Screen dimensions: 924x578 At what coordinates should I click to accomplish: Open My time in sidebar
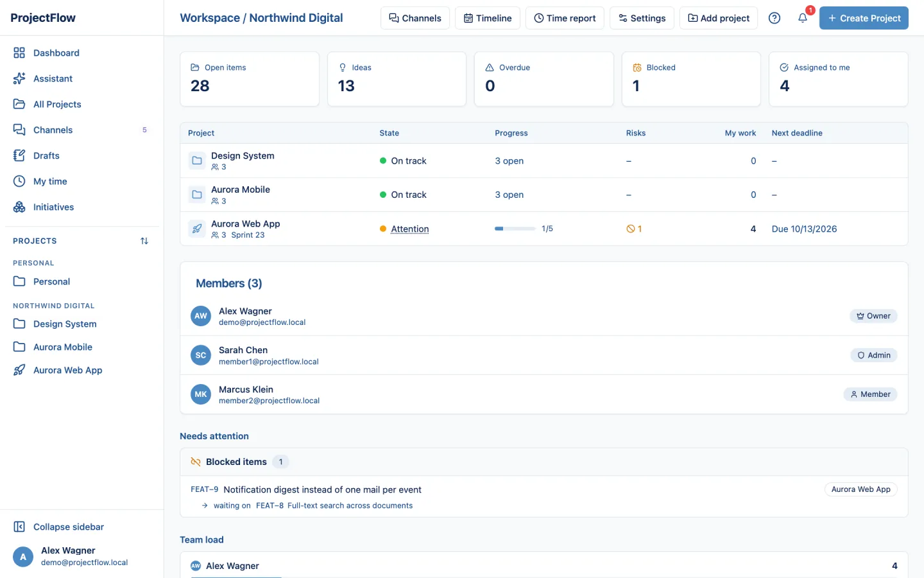[x=81, y=181]
